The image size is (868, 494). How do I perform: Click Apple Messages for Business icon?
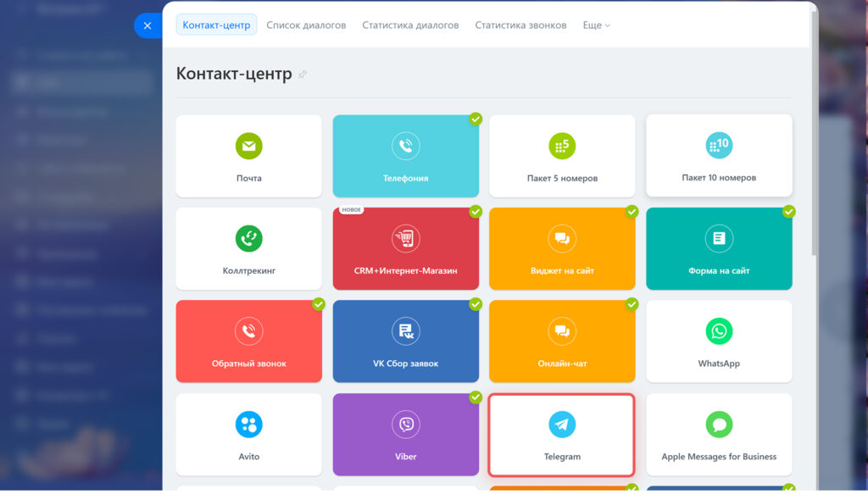click(719, 425)
